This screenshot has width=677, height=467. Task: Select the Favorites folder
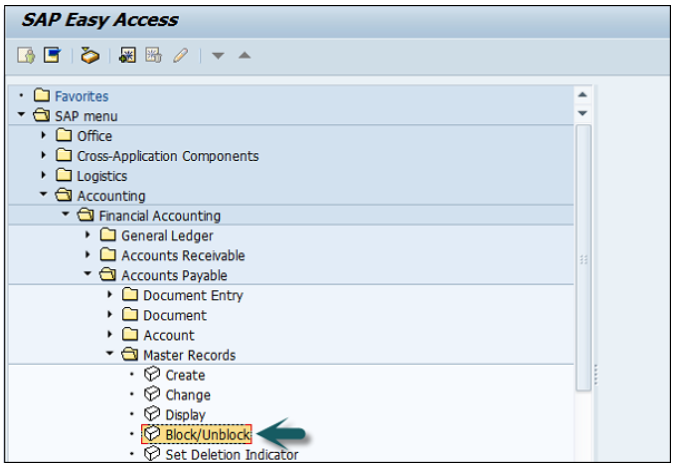tap(81, 96)
